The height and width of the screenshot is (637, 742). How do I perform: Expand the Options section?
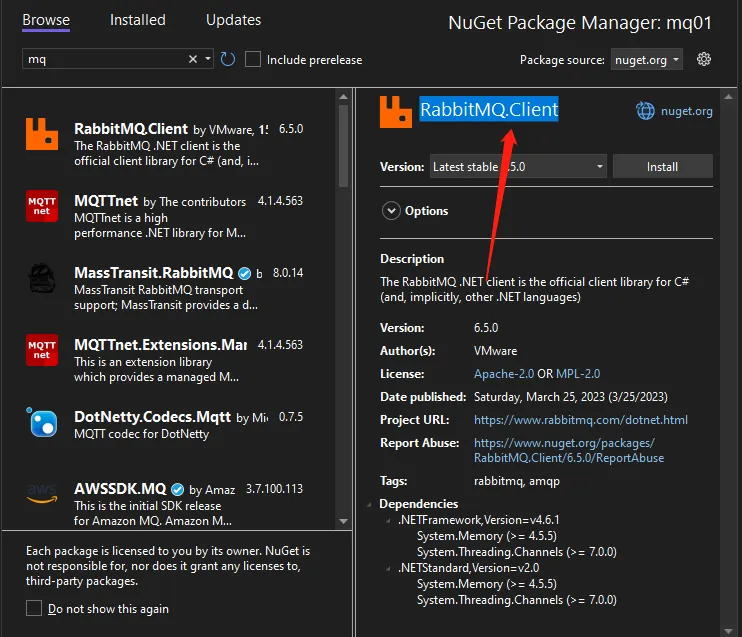click(391, 211)
